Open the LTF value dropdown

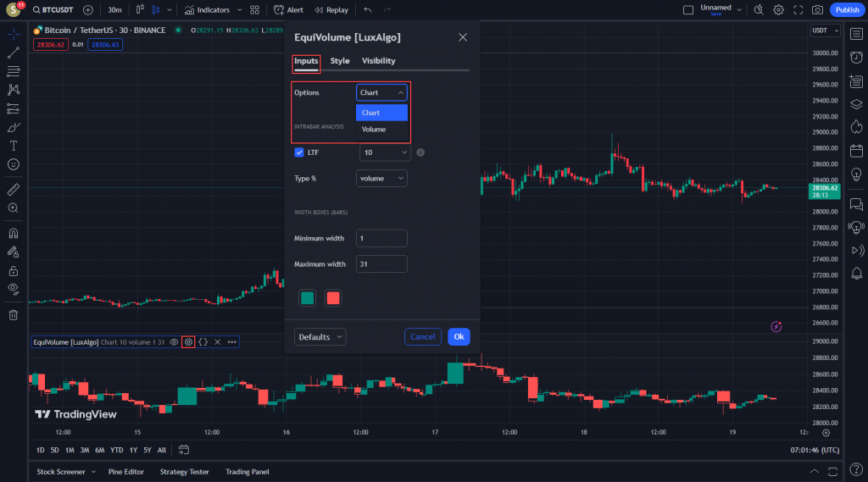[x=385, y=152]
